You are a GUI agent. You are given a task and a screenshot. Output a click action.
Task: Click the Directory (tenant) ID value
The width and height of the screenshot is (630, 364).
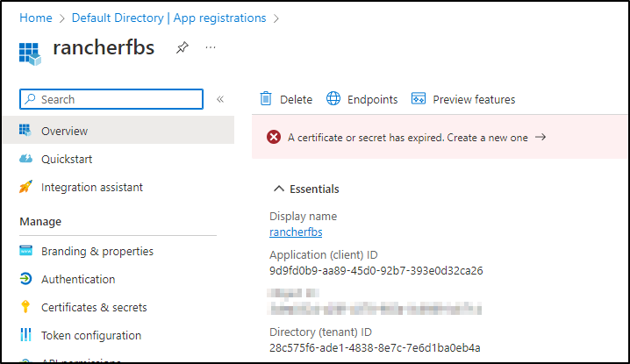point(375,348)
